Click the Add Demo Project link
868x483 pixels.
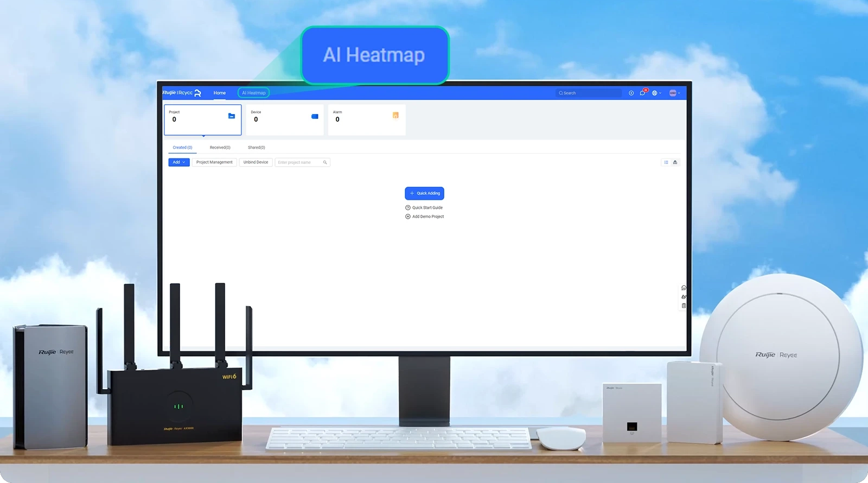[x=424, y=217]
